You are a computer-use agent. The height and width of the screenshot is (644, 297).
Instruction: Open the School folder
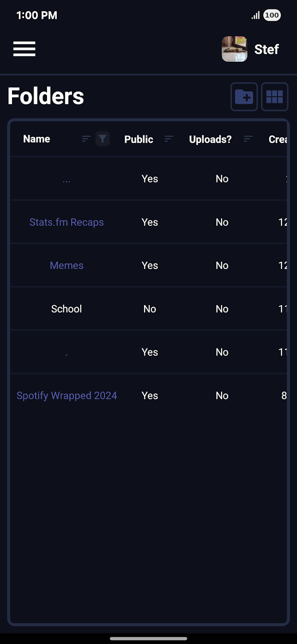pos(66,309)
